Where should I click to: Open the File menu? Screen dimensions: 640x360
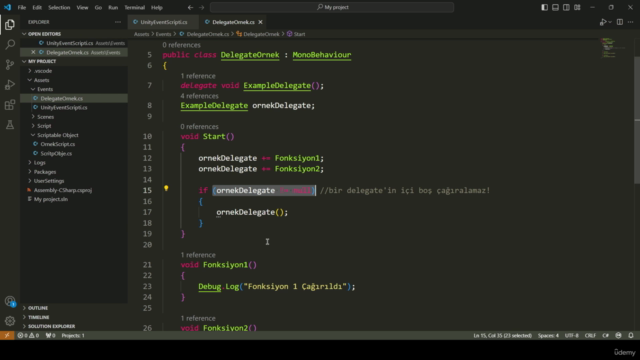22,7
